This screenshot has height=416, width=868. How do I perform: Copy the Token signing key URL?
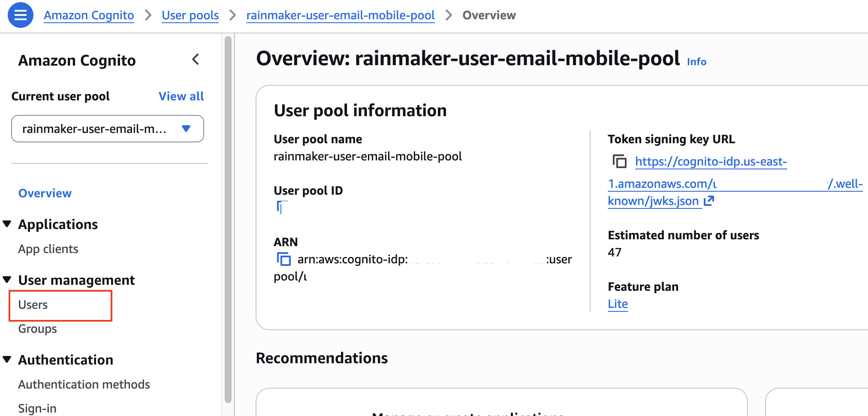tap(619, 162)
